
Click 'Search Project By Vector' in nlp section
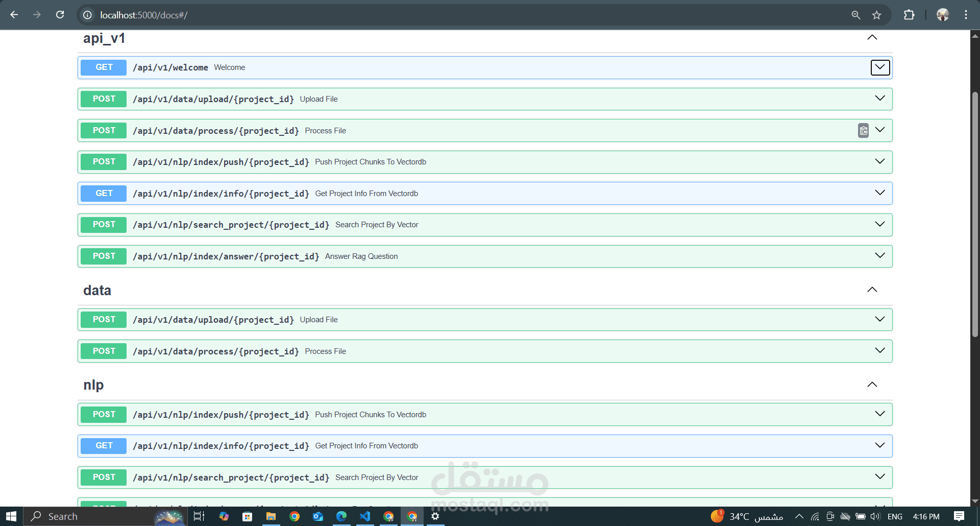(377, 477)
